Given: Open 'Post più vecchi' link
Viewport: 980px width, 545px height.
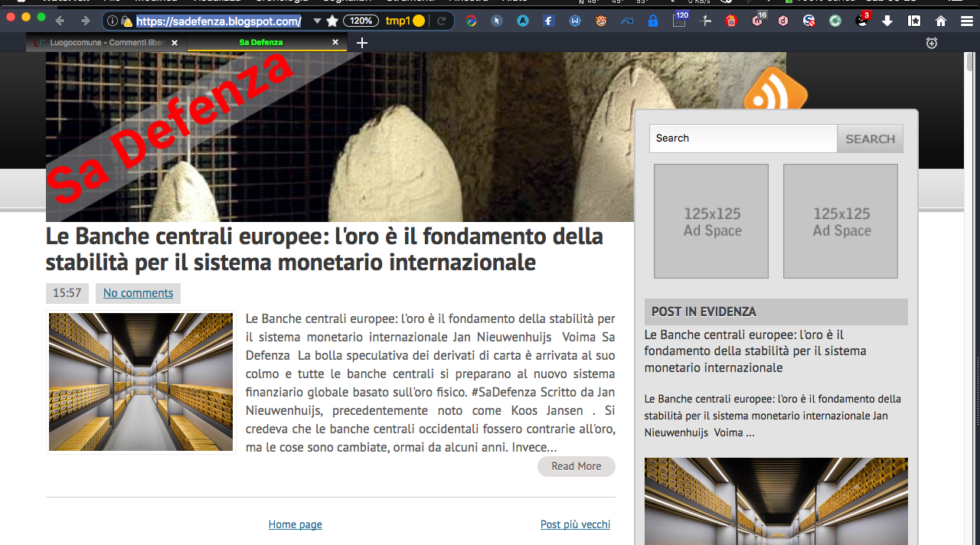Looking at the screenshot, I should (576, 524).
